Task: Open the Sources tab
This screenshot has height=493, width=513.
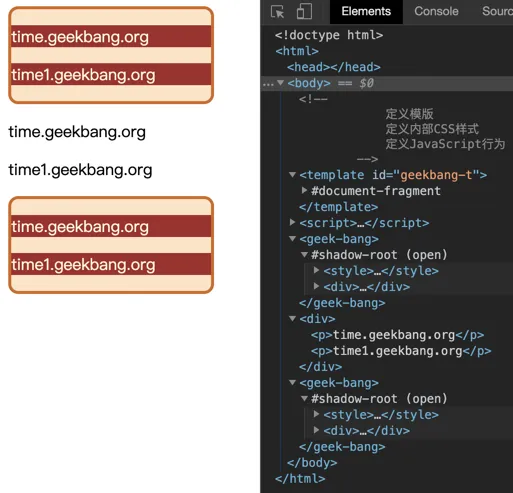Action: tap(497, 11)
